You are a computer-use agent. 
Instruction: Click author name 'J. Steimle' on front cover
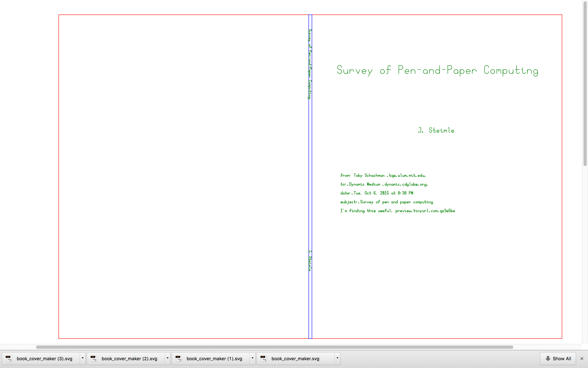pyautogui.click(x=436, y=130)
